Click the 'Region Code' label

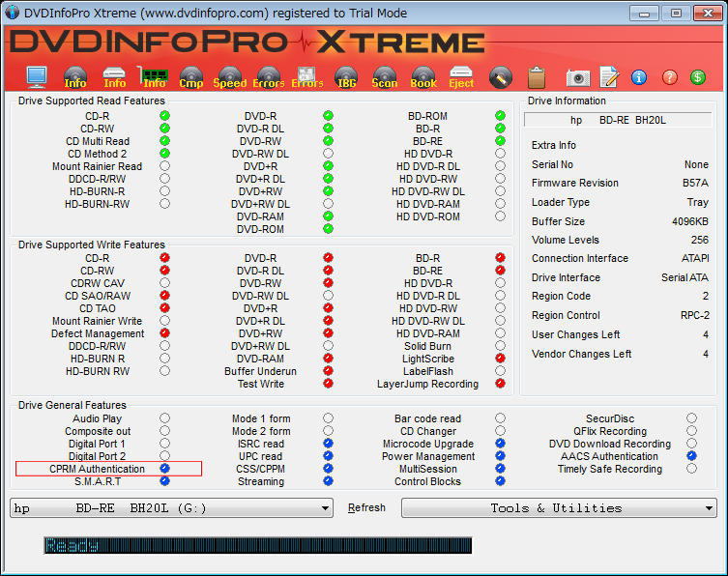[x=561, y=296]
